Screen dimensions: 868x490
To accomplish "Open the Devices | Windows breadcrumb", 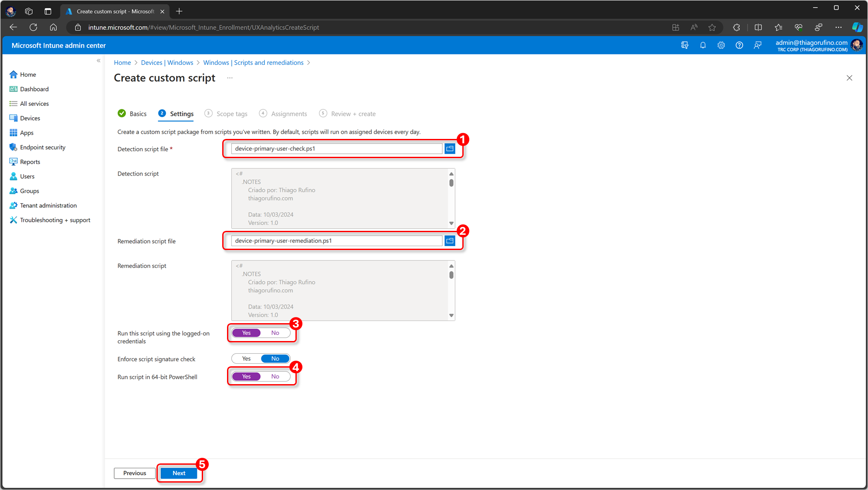I will (x=167, y=63).
